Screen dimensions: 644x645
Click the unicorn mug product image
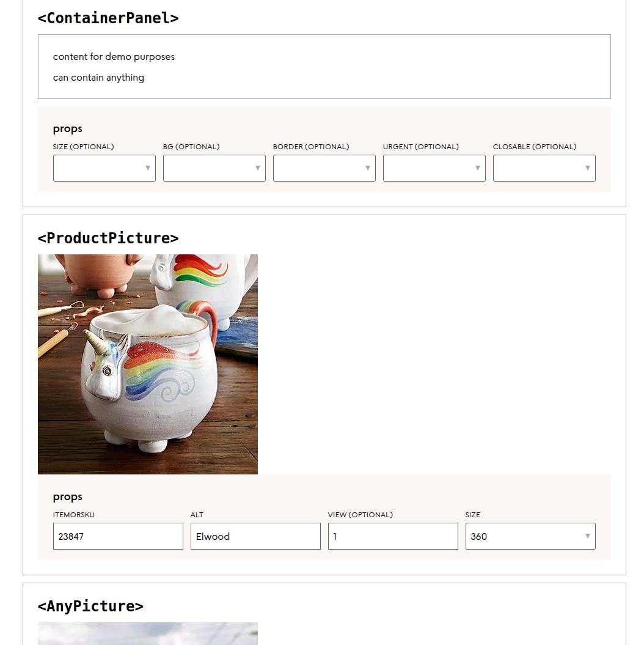pos(148,364)
